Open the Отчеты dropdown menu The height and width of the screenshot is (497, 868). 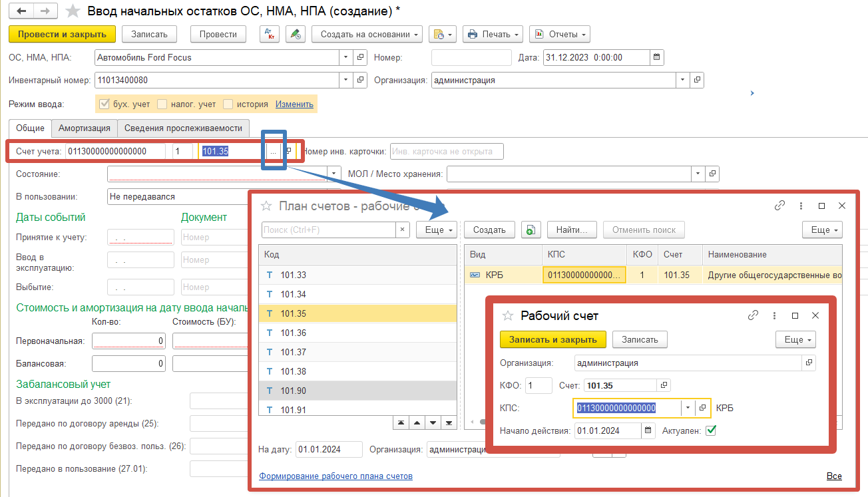pyautogui.click(x=560, y=34)
